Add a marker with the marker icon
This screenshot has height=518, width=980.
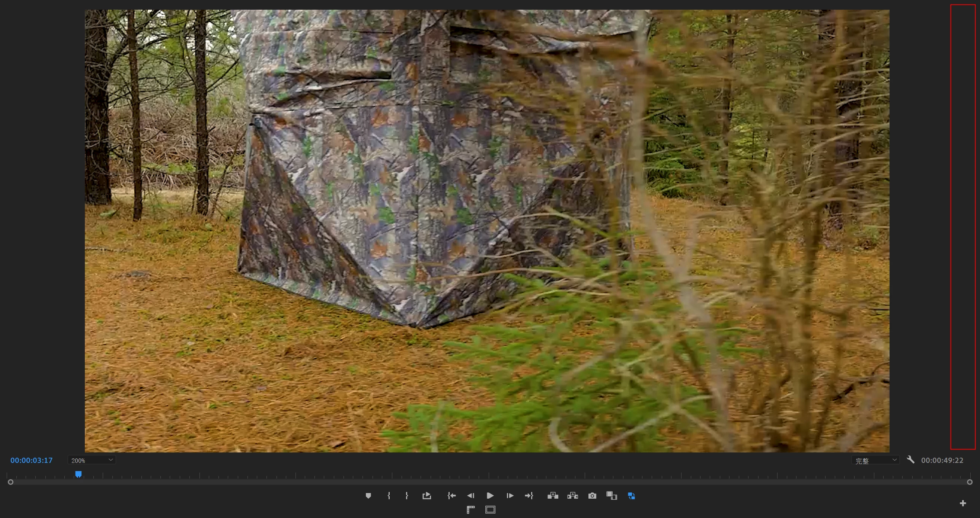[368, 496]
